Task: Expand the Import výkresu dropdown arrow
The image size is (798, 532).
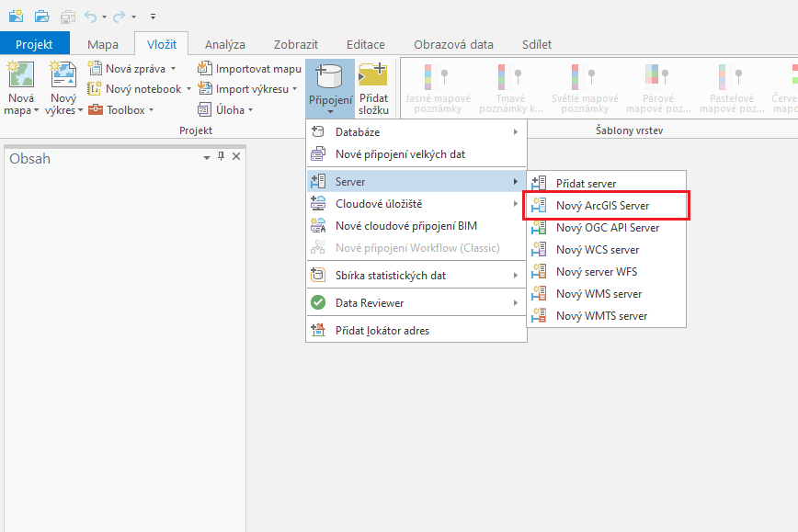Action: (295, 89)
